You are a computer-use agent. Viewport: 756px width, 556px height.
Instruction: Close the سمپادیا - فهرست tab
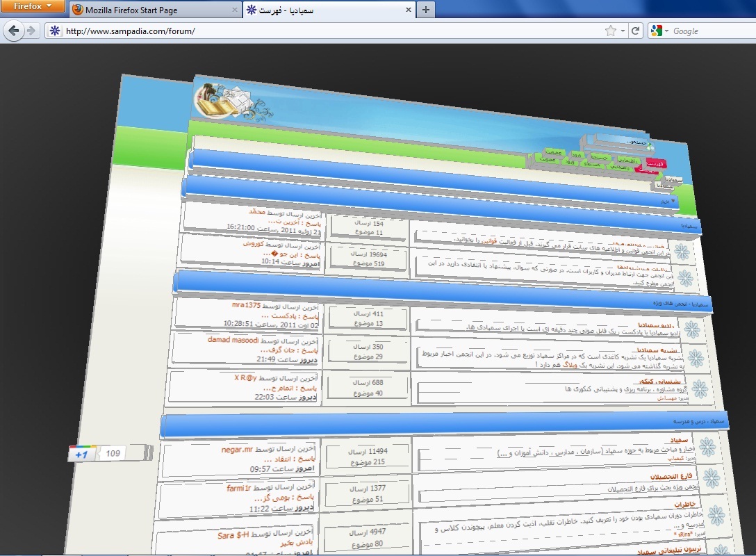coord(408,10)
